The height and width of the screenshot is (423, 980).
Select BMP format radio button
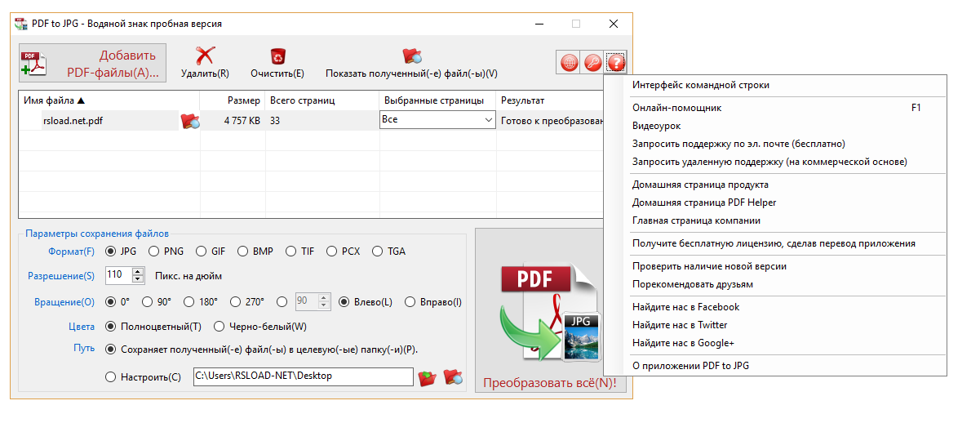[243, 252]
